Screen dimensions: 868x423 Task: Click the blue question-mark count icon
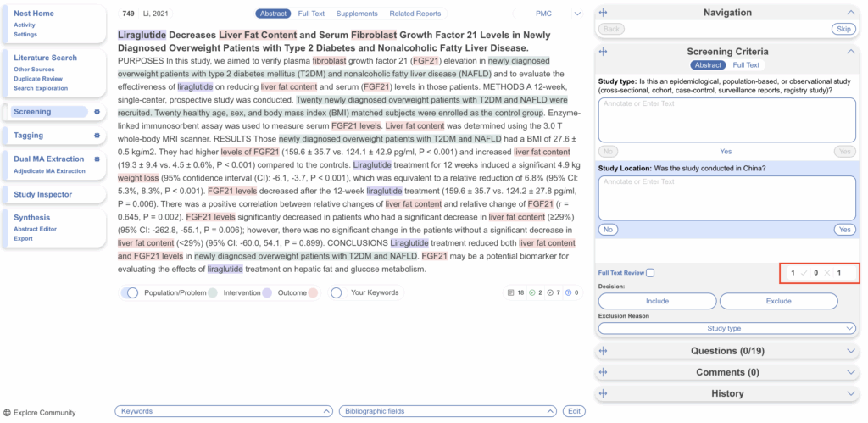tap(568, 293)
